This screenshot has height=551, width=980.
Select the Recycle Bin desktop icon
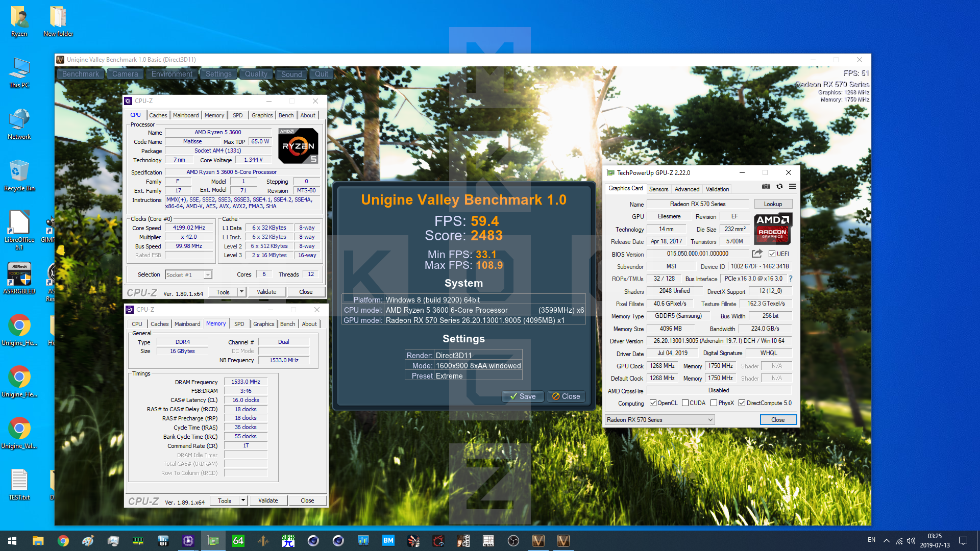19,176
